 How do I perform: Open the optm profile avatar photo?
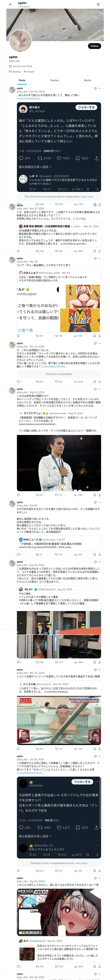[x=20, y=40]
